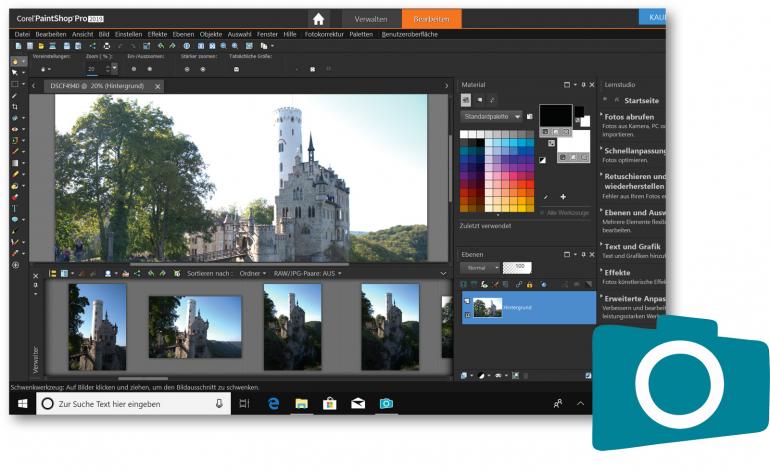The width and height of the screenshot is (770, 472).
Task: Open the Ebenen menu
Action: [x=183, y=34]
